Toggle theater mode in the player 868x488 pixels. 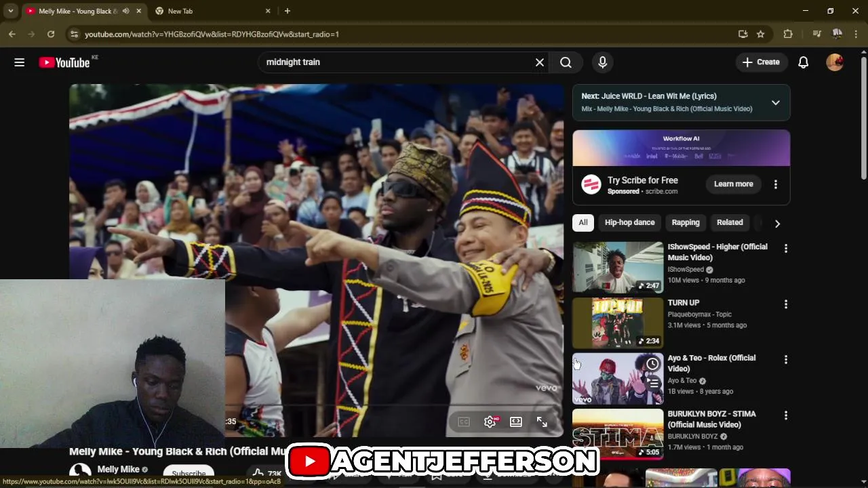pos(516,422)
